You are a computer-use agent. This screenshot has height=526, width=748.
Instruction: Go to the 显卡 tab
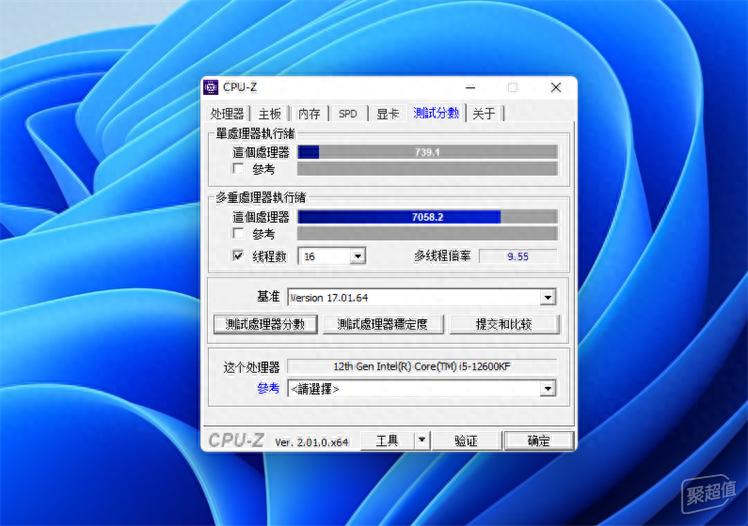(387, 113)
